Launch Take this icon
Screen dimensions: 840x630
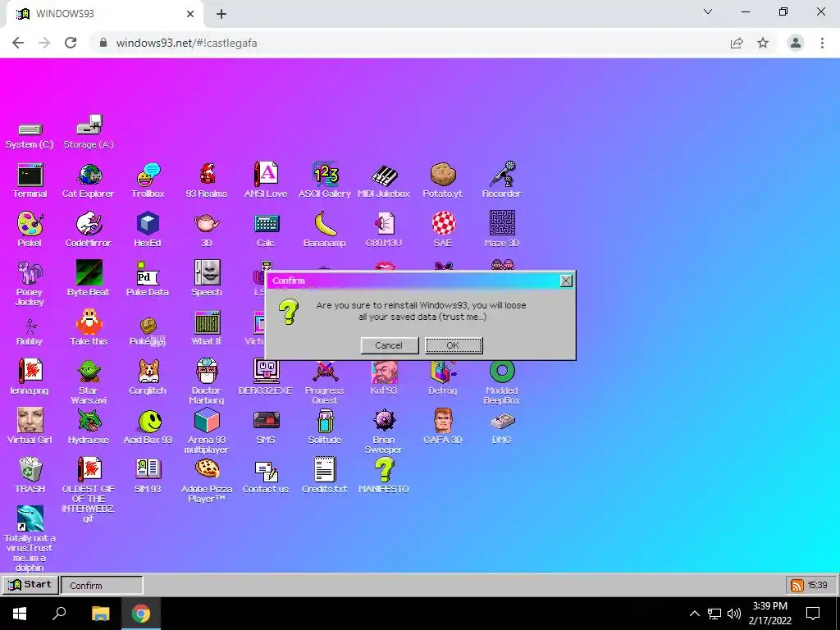tap(89, 322)
